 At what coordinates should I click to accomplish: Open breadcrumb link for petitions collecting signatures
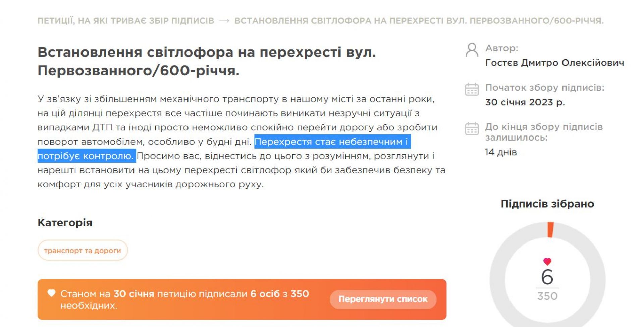tap(126, 21)
